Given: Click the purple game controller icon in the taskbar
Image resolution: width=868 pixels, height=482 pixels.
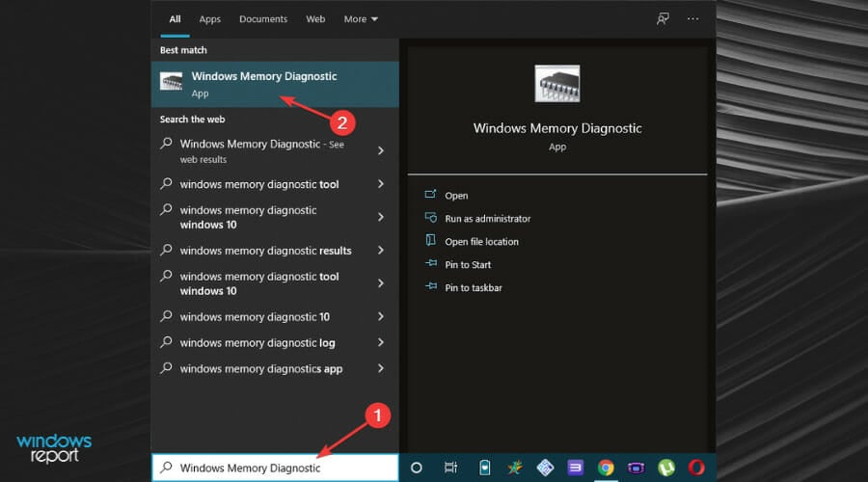Looking at the screenshot, I should [636, 469].
